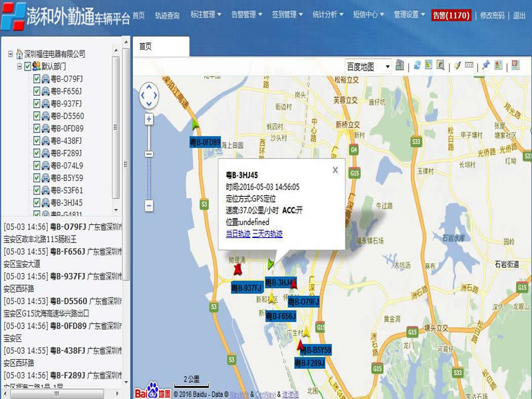Open the 统计分析 dropdown menu
532x399 pixels.
click(328, 15)
